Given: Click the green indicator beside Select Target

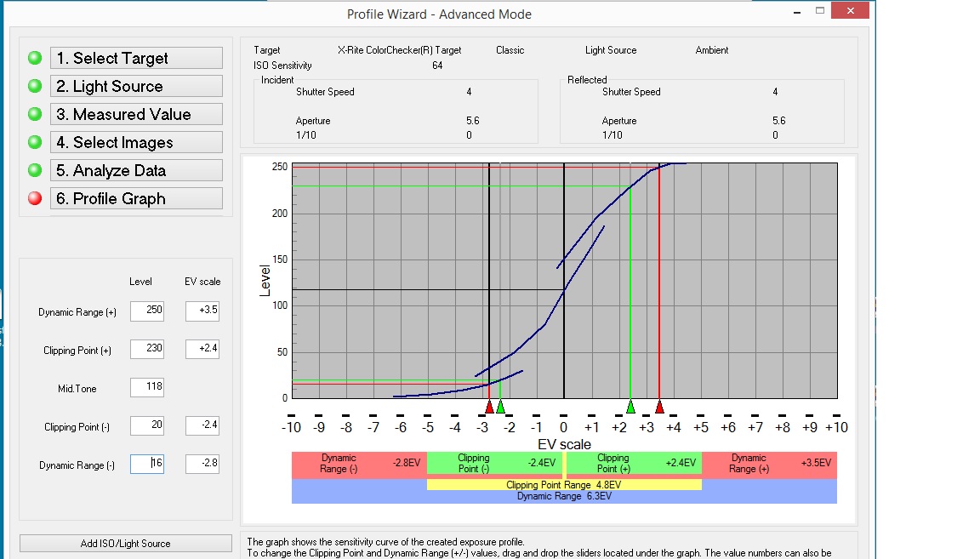Looking at the screenshot, I should [x=35, y=58].
